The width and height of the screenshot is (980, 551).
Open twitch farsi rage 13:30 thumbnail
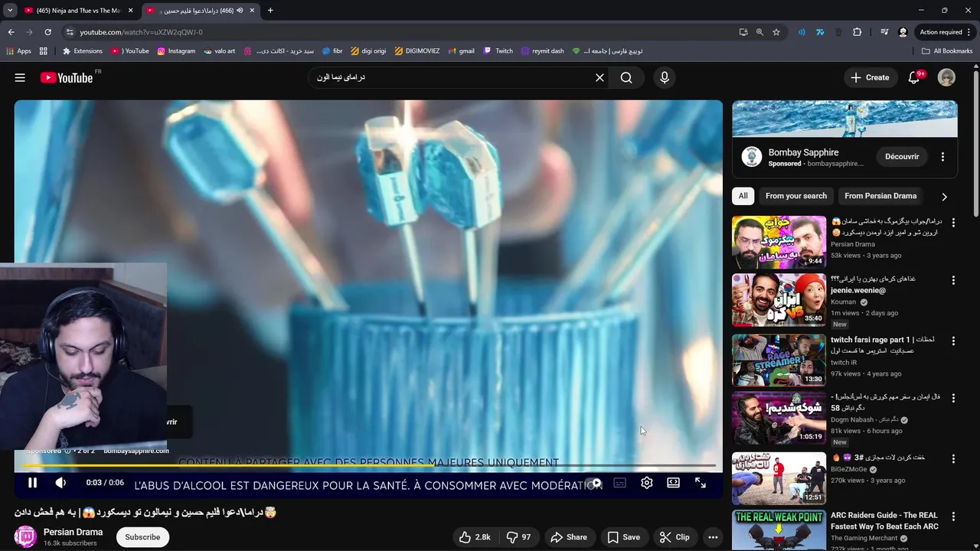(x=779, y=360)
